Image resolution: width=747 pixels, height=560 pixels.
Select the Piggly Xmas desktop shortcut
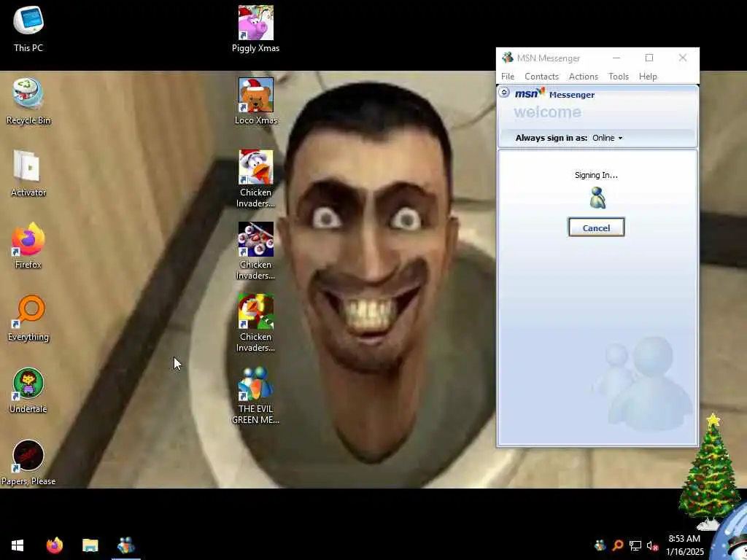(x=256, y=28)
